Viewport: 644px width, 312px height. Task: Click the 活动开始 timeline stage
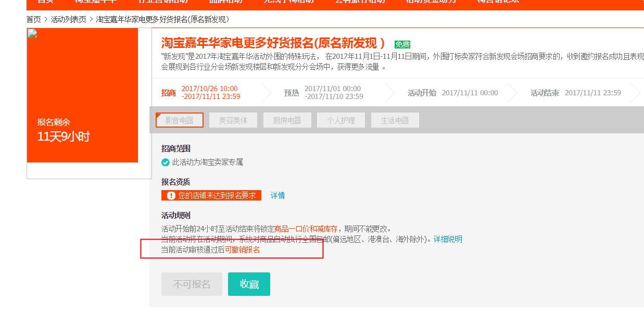click(x=422, y=93)
